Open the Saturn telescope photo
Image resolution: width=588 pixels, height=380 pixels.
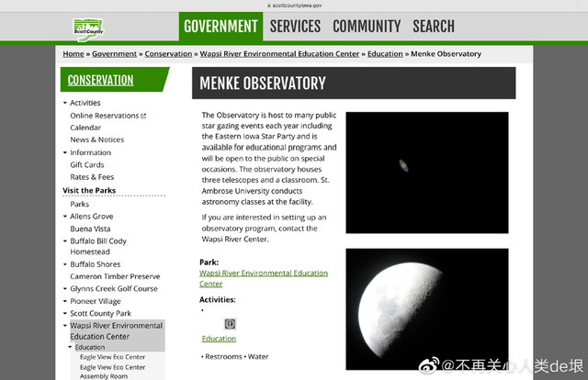pos(427,173)
